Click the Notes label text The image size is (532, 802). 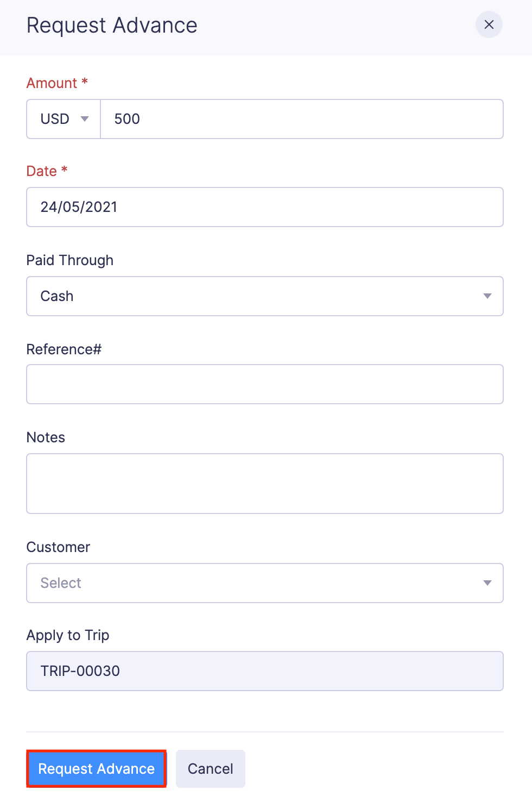(46, 437)
